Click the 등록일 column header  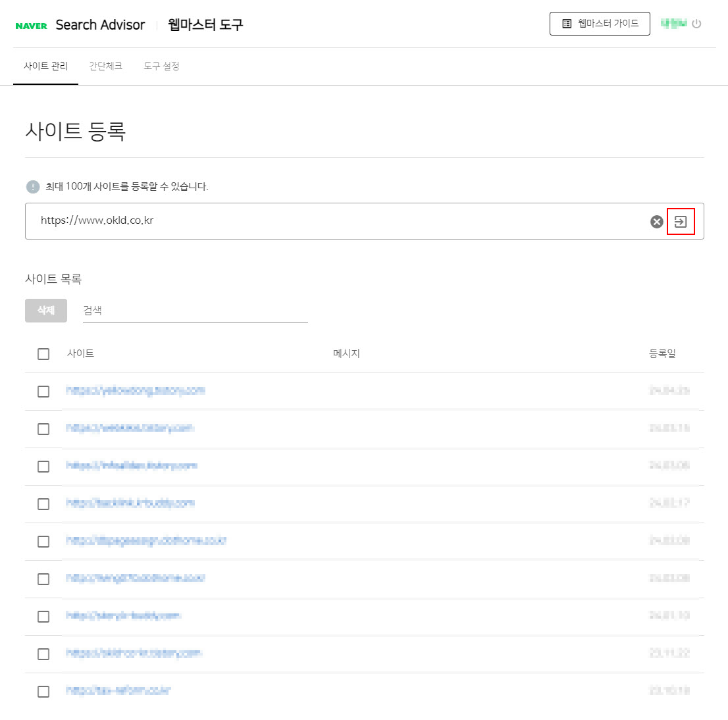coord(662,353)
